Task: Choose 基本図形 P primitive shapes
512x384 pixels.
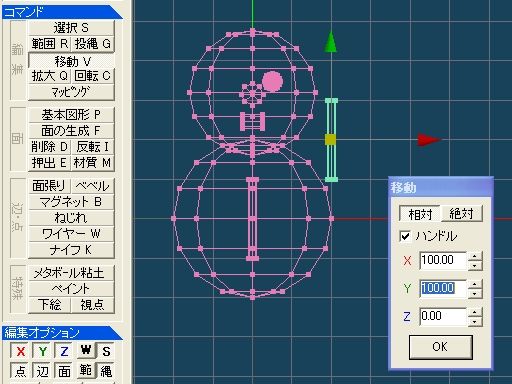Action: point(71,115)
